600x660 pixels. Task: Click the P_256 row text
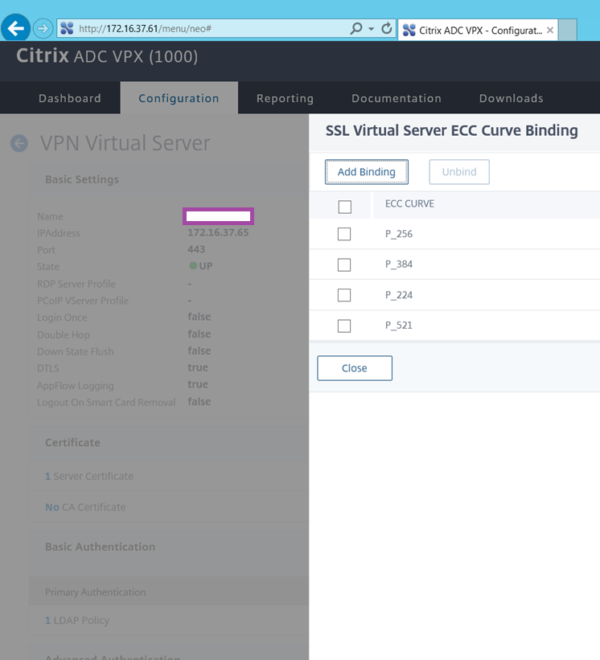click(399, 234)
